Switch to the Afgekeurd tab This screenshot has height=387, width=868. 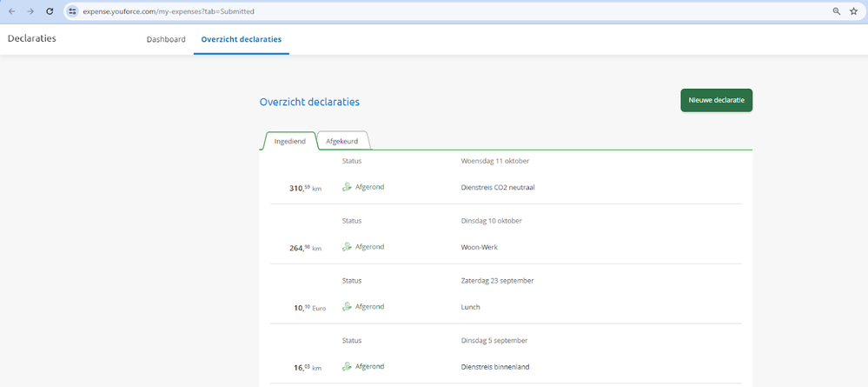pyautogui.click(x=342, y=141)
